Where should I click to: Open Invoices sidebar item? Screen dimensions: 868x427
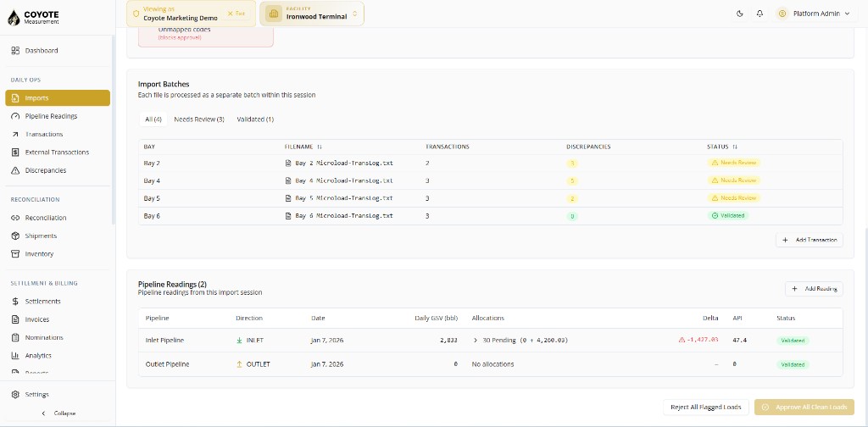point(58,319)
